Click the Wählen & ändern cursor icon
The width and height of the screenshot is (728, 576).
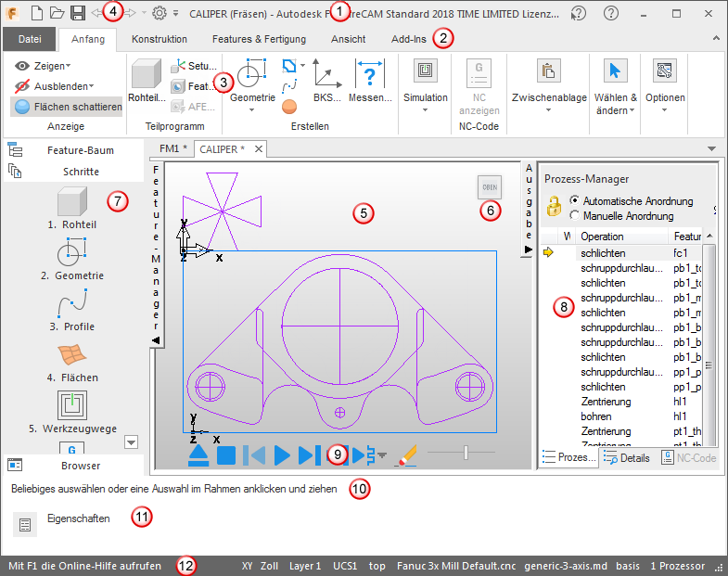tap(615, 70)
